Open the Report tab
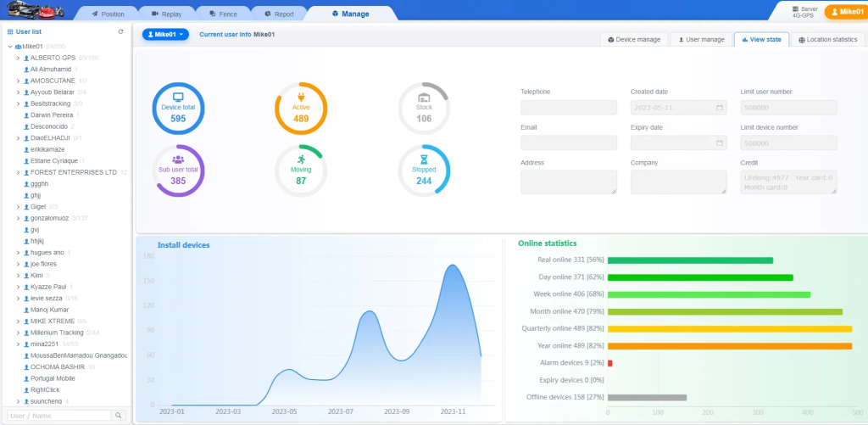The image size is (868, 425). [x=280, y=14]
